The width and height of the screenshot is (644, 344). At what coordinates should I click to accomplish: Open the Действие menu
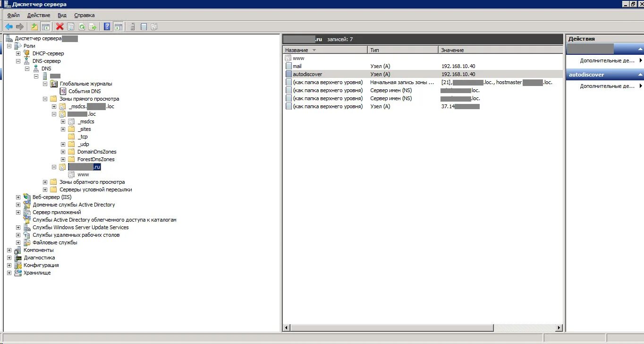click(x=39, y=15)
